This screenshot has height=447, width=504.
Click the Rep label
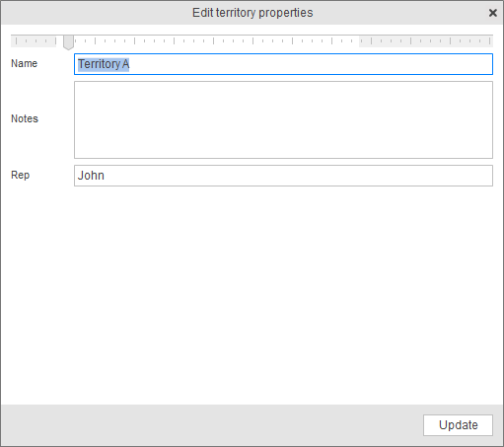pyautogui.click(x=20, y=175)
